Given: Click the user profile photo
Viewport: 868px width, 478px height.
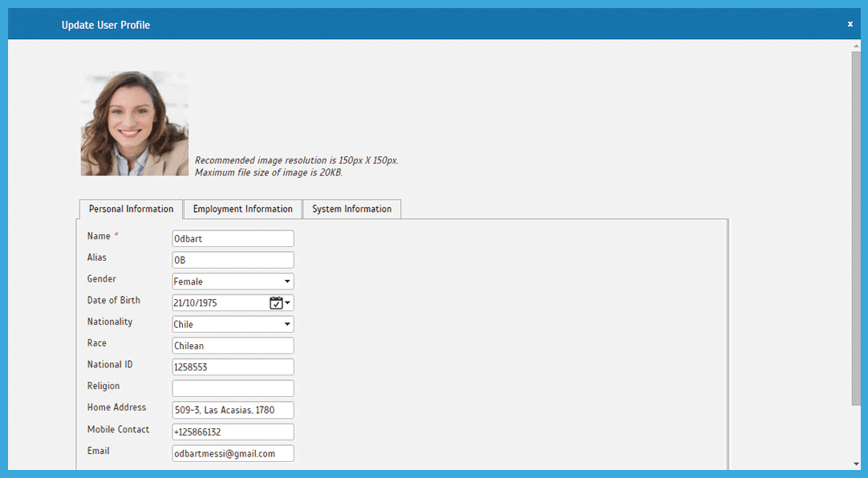Looking at the screenshot, I should [x=135, y=124].
